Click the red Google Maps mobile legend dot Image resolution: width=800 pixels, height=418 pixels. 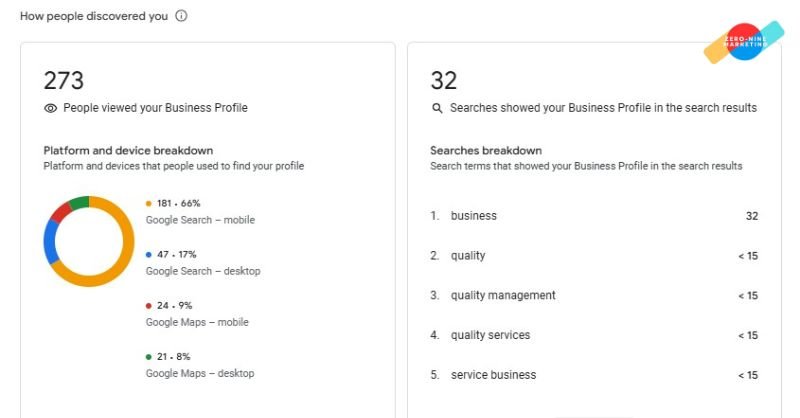(149, 306)
